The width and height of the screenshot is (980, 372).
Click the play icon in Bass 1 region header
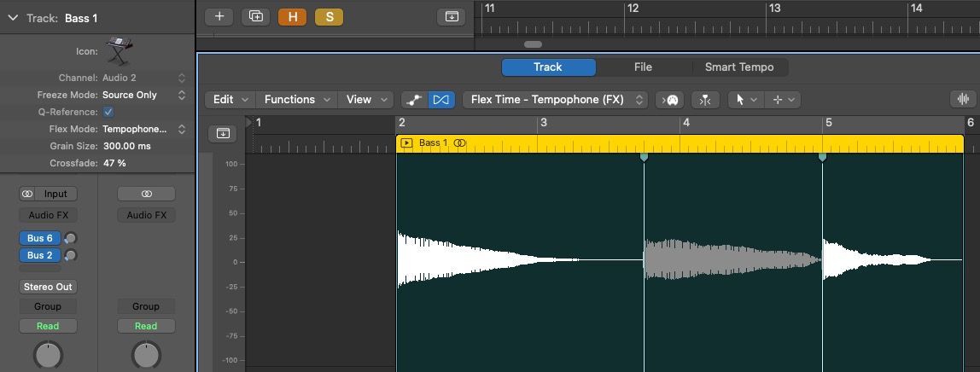[406, 143]
